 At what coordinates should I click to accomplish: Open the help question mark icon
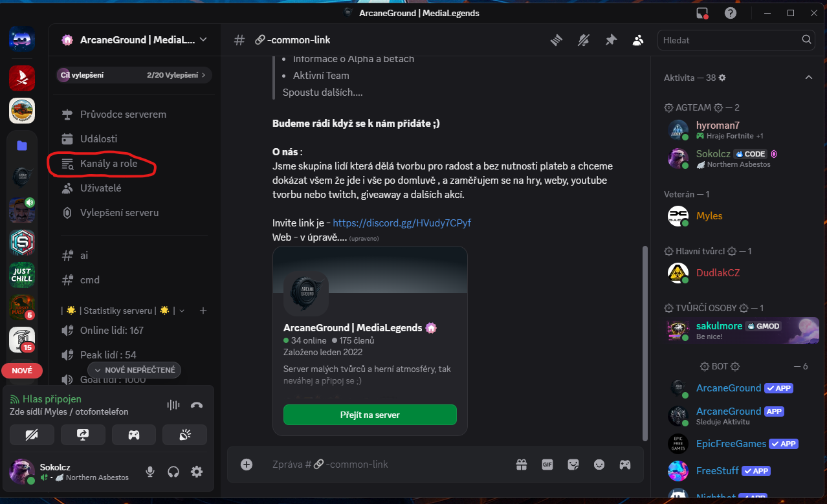tap(731, 13)
